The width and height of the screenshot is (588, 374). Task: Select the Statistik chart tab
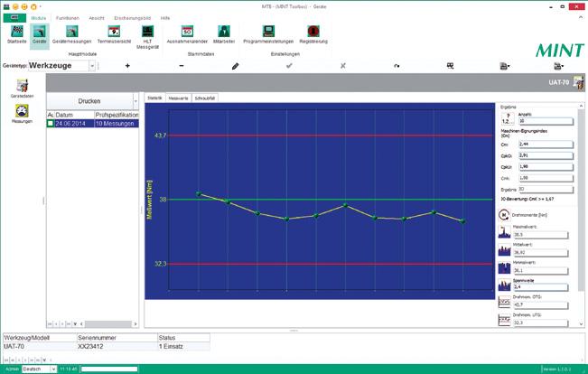pos(154,98)
